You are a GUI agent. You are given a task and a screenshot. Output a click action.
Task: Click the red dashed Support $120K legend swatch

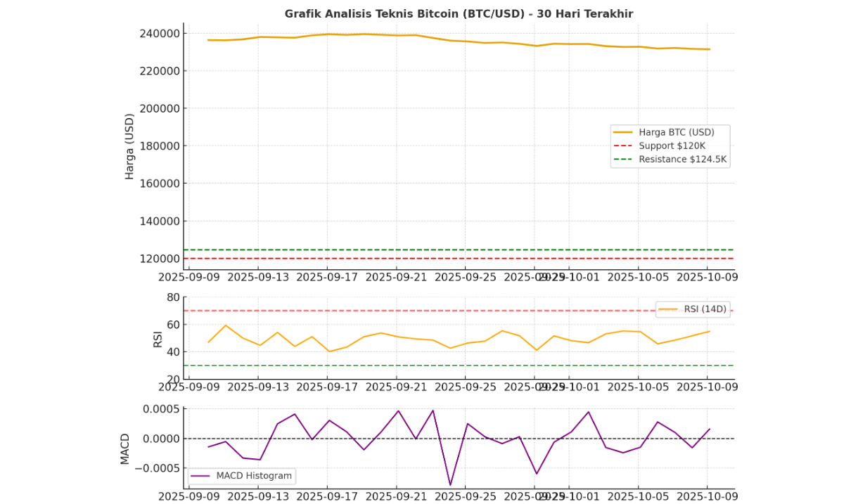pos(622,146)
